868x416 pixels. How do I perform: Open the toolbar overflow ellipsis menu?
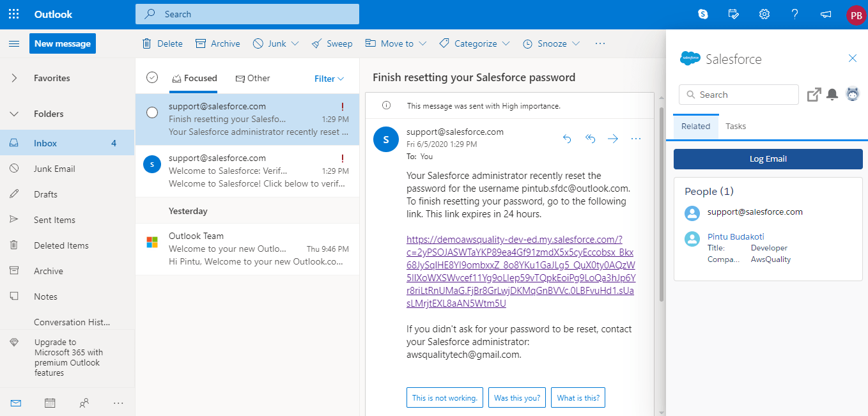[x=600, y=43]
